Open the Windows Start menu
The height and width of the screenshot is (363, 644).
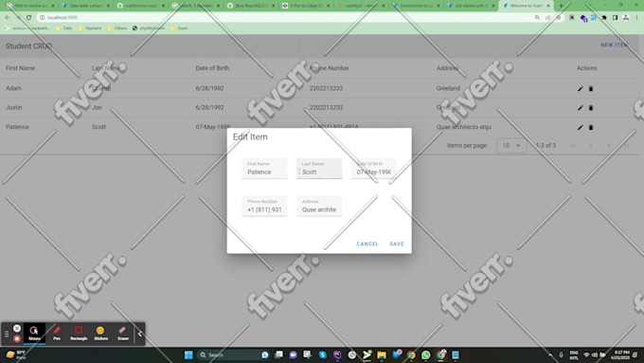pyautogui.click(x=188, y=354)
